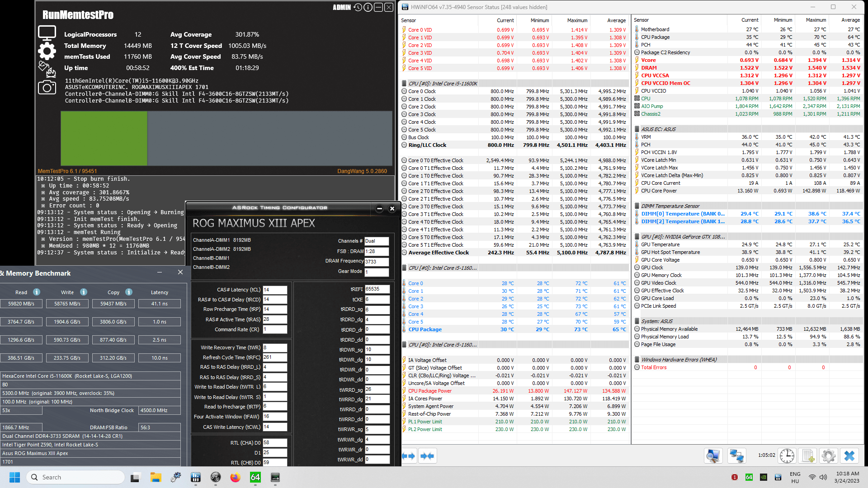The height and width of the screenshot is (488, 868).
Task: Select Ring/LLC Clock sensor row
Action: (x=515, y=145)
